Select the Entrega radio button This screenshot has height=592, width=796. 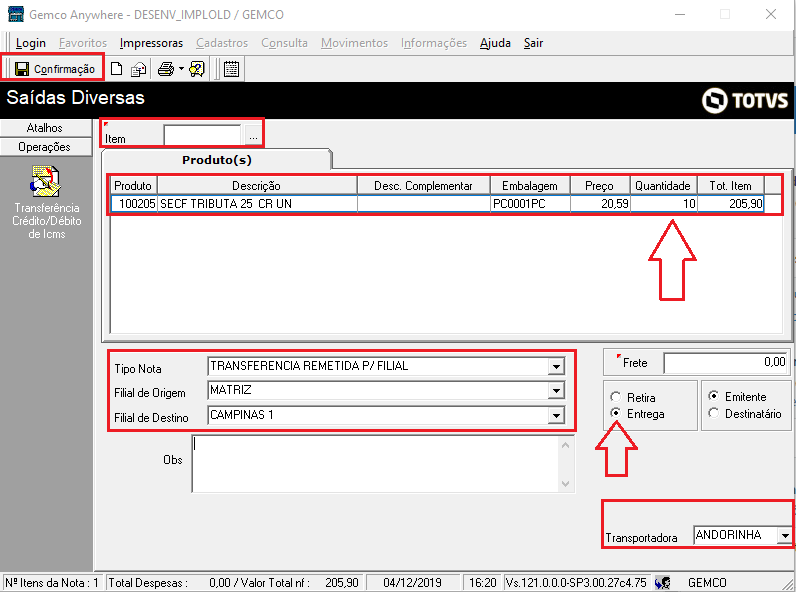tap(616, 413)
